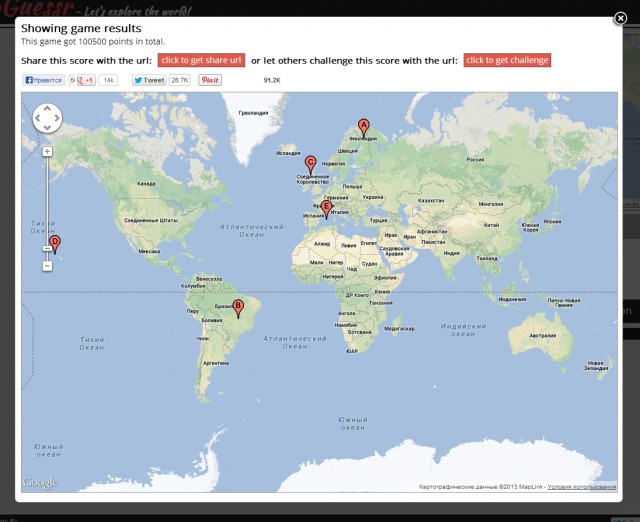Click the Казахстан label on map
The width and height of the screenshot is (640, 522).
[x=431, y=200]
